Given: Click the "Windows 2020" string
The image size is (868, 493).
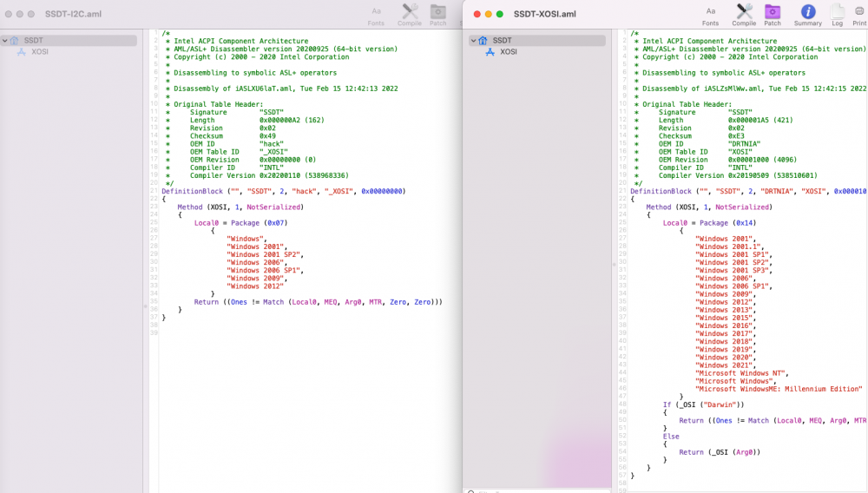Looking at the screenshot, I should pyautogui.click(x=724, y=358).
